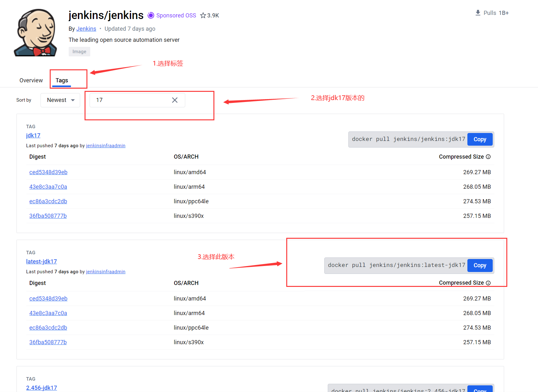This screenshot has width=538, height=392.
Task: Switch to the Overview tab
Action: (x=31, y=80)
